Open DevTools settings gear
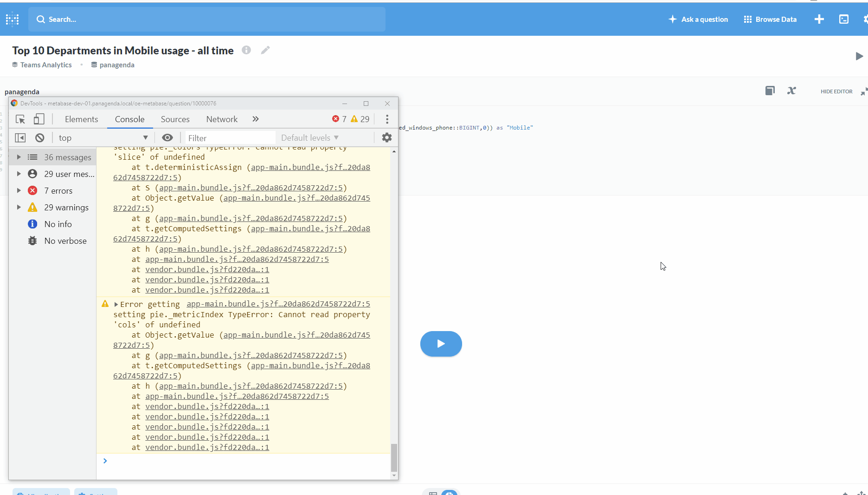868x495 pixels. [386, 137]
